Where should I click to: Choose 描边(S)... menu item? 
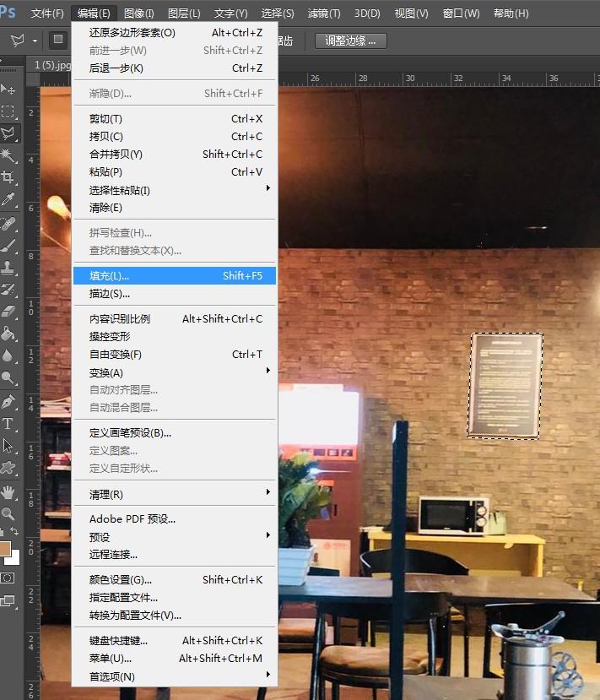point(175,294)
